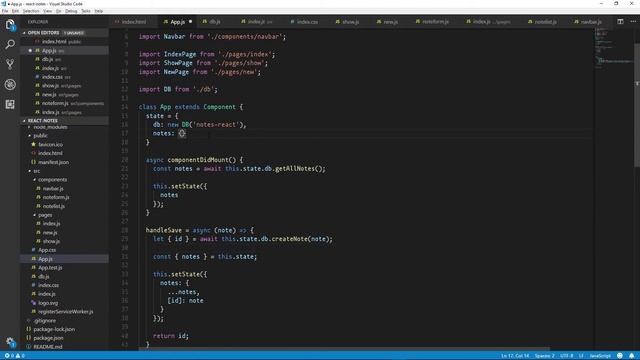
Task: Open the Extensions view in the activity bar
Action: (10, 104)
